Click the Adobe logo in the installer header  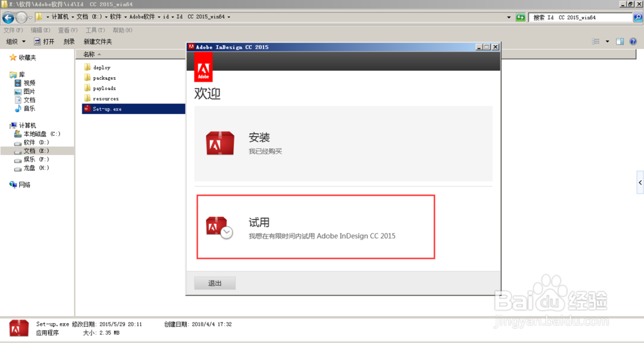[x=204, y=68]
